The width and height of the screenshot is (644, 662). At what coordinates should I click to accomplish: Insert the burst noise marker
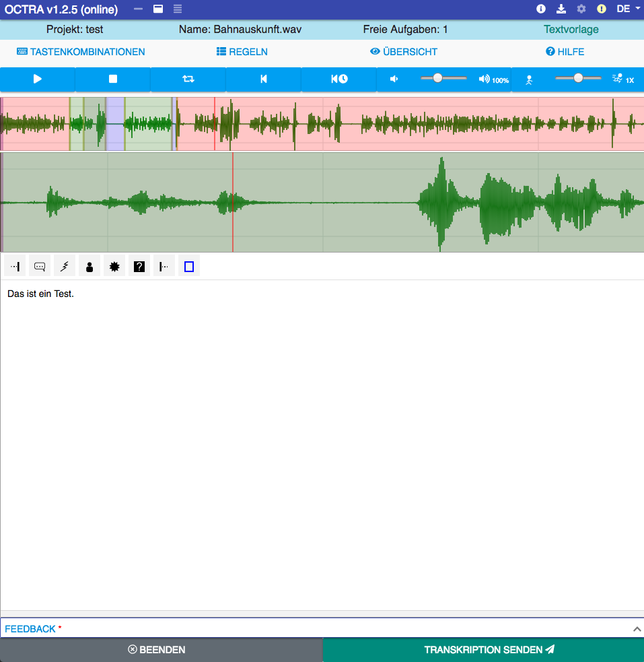pos(114,267)
